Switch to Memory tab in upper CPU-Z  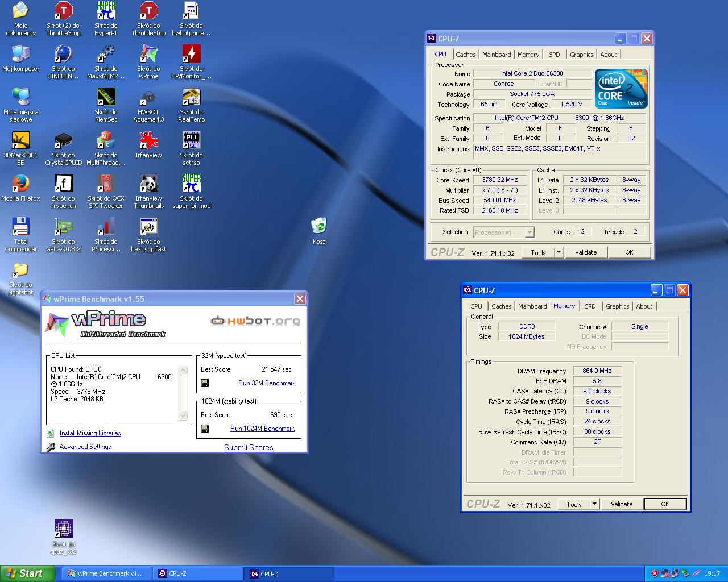point(528,55)
